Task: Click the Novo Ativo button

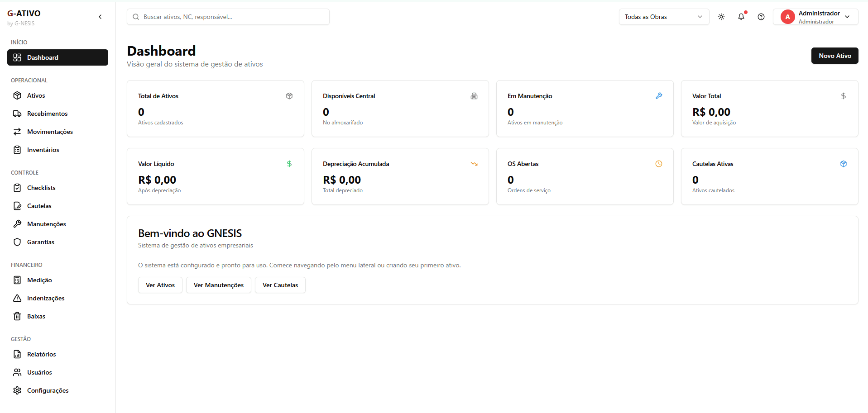Action: (x=834, y=56)
